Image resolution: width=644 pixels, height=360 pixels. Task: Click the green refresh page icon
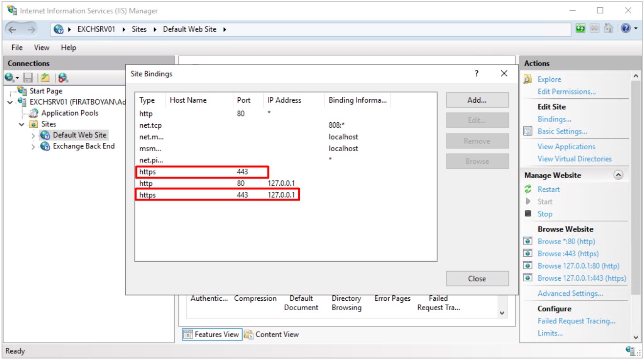(580, 29)
